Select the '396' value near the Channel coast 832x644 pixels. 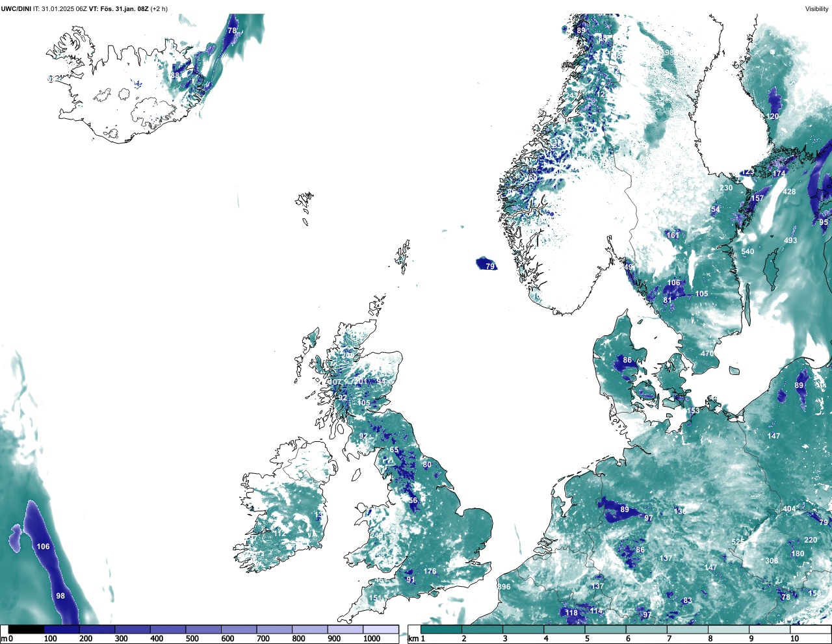click(504, 587)
